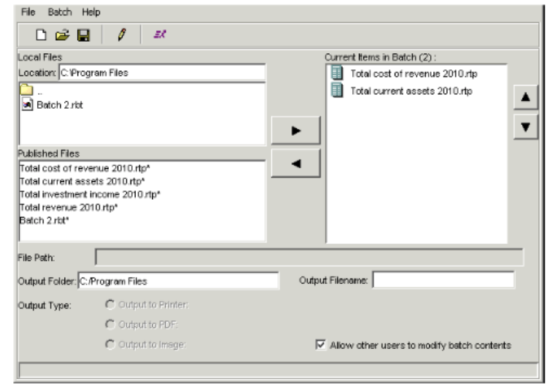Click the move item up arrow
The height and width of the screenshot is (392, 556).
pos(524,98)
